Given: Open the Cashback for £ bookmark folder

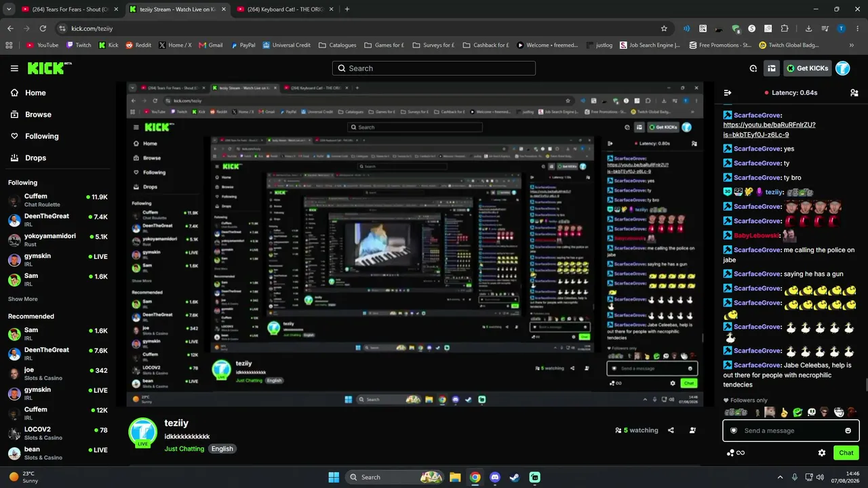Looking at the screenshot, I should [x=486, y=45].
